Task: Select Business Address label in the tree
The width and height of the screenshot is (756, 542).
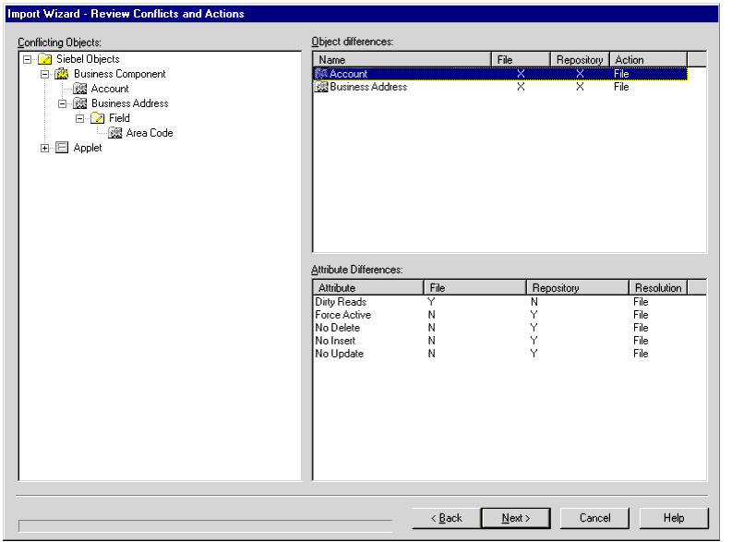Action: (130, 103)
